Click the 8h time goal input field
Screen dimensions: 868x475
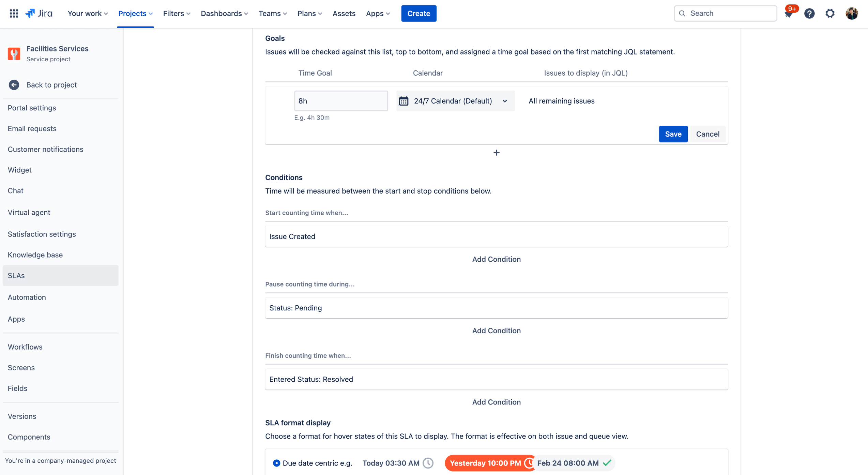point(341,101)
